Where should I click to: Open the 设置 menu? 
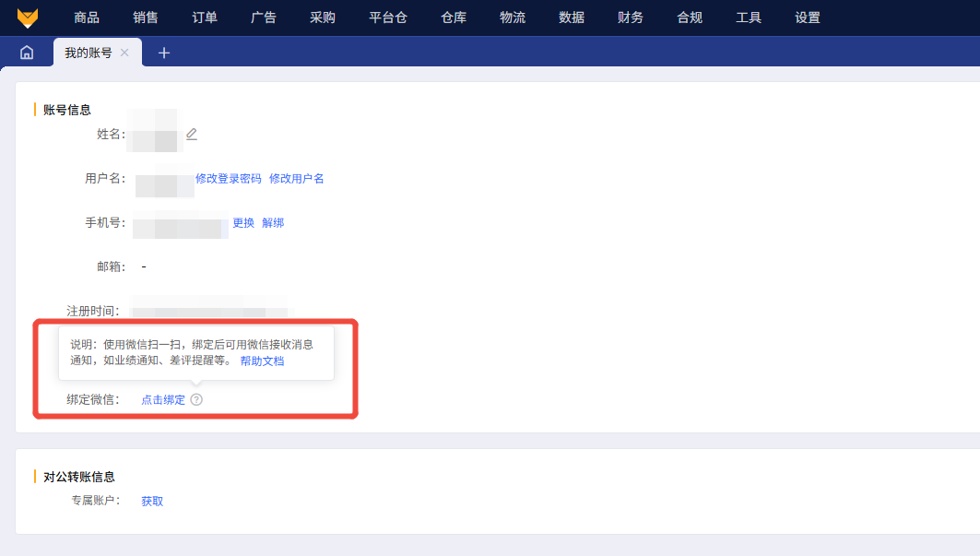[808, 18]
